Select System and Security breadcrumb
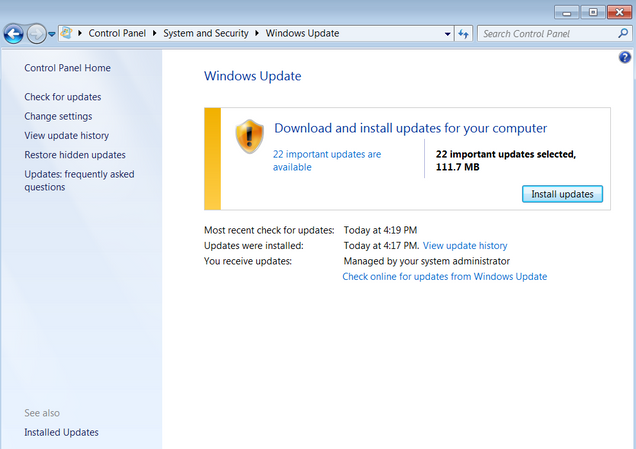This screenshot has height=449, width=636. click(x=206, y=33)
